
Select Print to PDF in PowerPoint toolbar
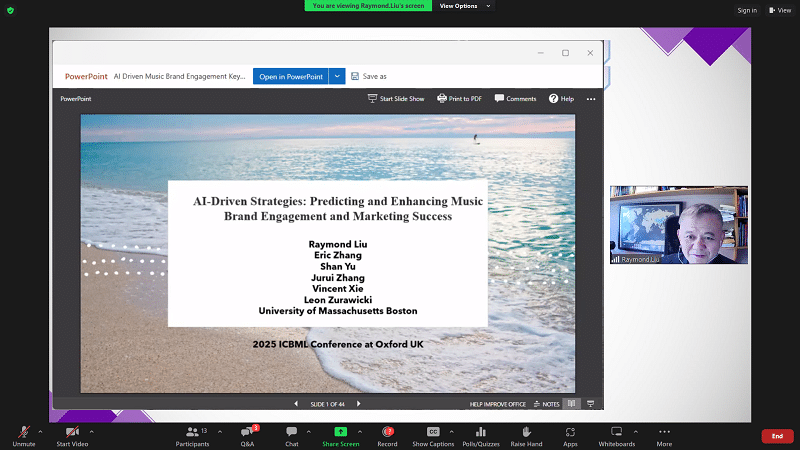pyautogui.click(x=459, y=99)
